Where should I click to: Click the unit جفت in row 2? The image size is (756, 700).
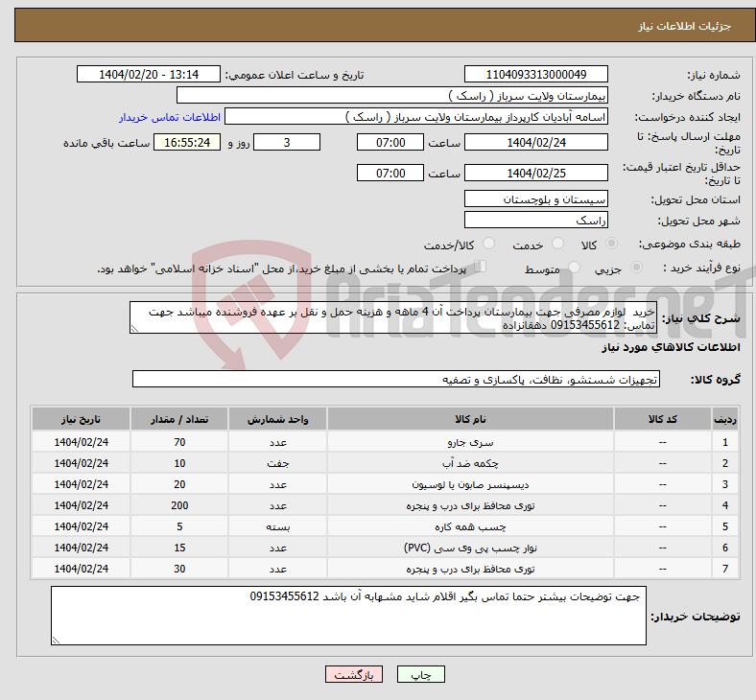pyautogui.click(x=277, y=463)
